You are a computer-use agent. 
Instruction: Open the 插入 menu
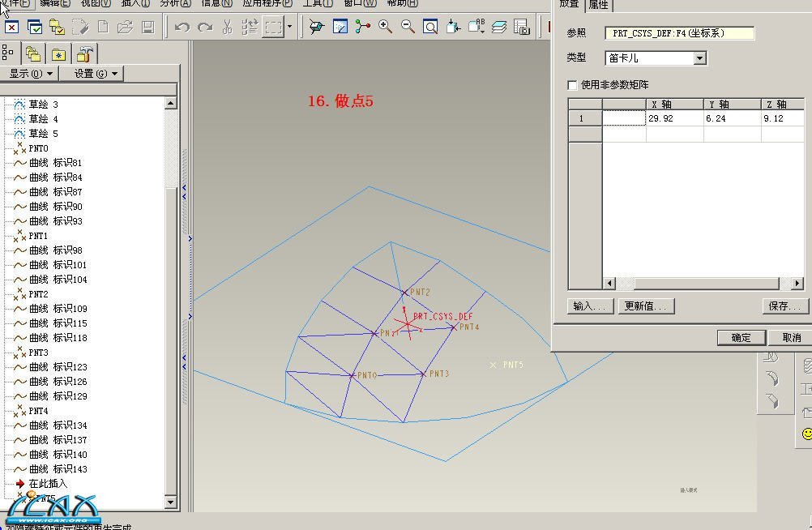tap(134, 3)
